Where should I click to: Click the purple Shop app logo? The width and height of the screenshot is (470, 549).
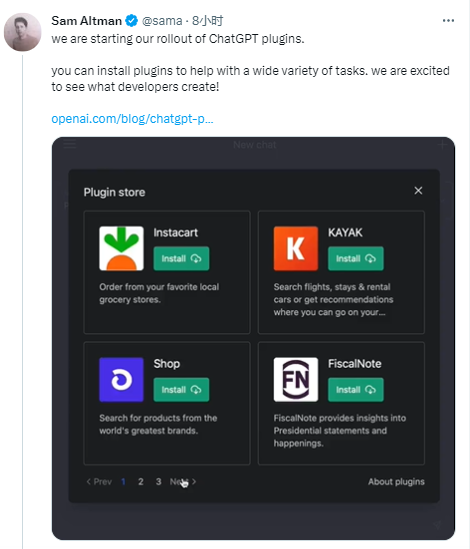tap(121, 379)
